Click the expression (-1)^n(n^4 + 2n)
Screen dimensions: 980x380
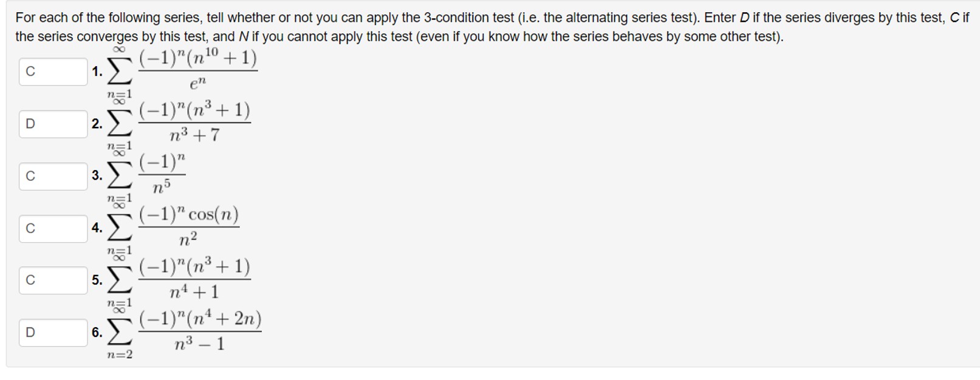tap(200, 319)
